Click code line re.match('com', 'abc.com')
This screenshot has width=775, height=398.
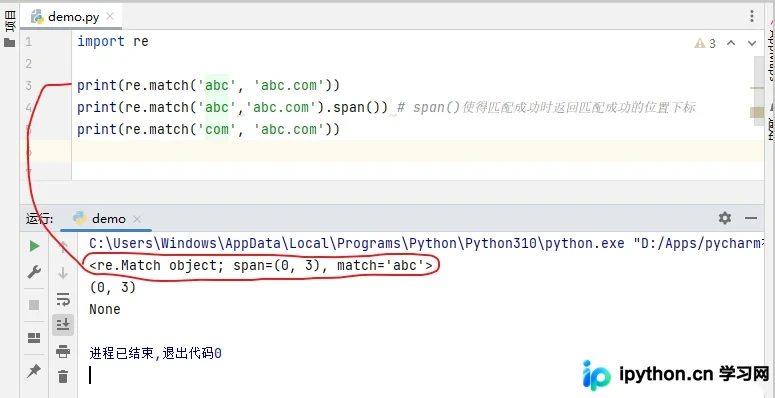click(x=209, y=130)
